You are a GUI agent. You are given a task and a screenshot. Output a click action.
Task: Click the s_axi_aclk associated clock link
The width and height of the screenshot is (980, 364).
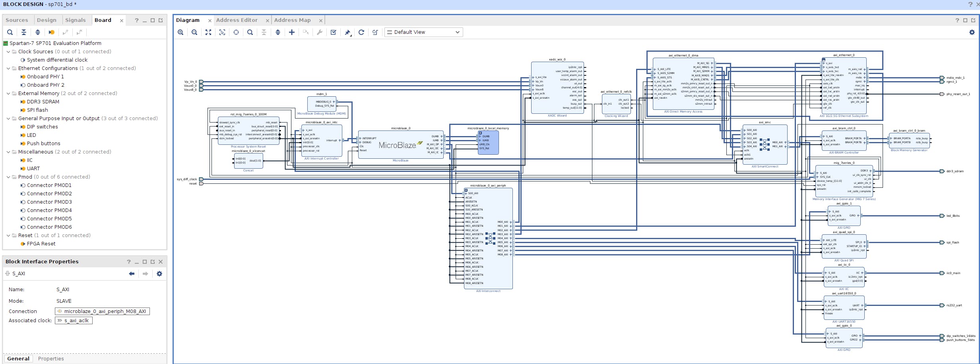pyautogui.click(x=74, y=321)
